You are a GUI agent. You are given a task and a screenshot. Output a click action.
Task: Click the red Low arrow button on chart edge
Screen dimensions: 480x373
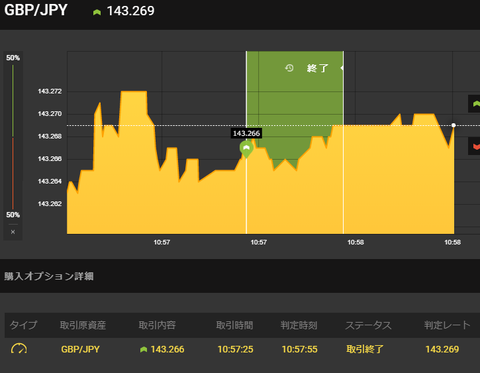(474, 146)
